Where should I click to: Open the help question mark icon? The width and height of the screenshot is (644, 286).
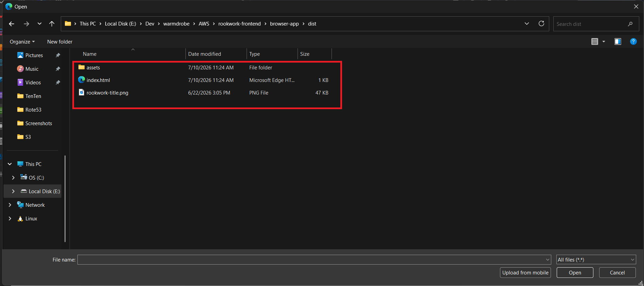(633, 41)
